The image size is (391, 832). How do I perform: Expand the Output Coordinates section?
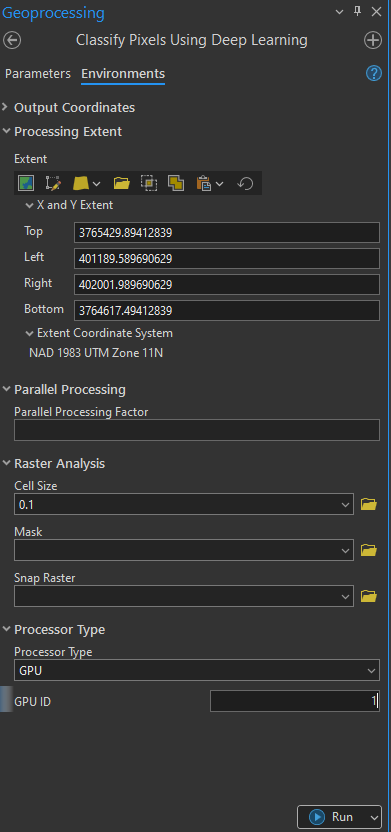(x=5, y=107)
